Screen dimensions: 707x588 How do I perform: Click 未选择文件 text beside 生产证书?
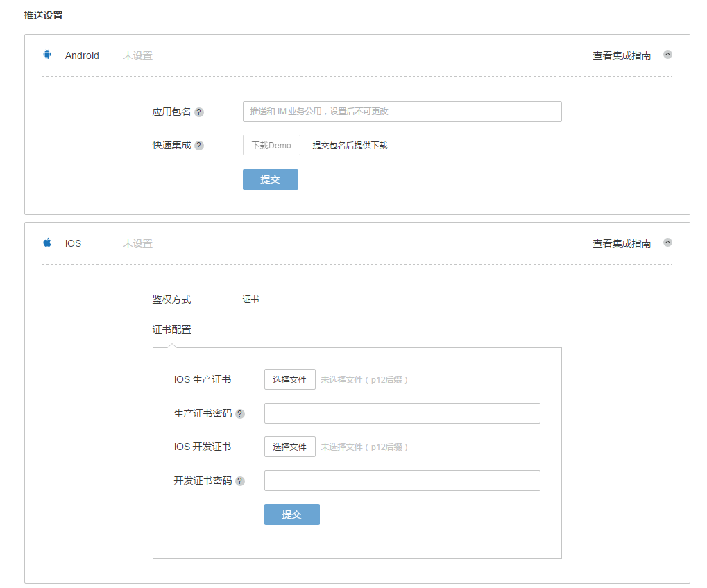point(364,380)
